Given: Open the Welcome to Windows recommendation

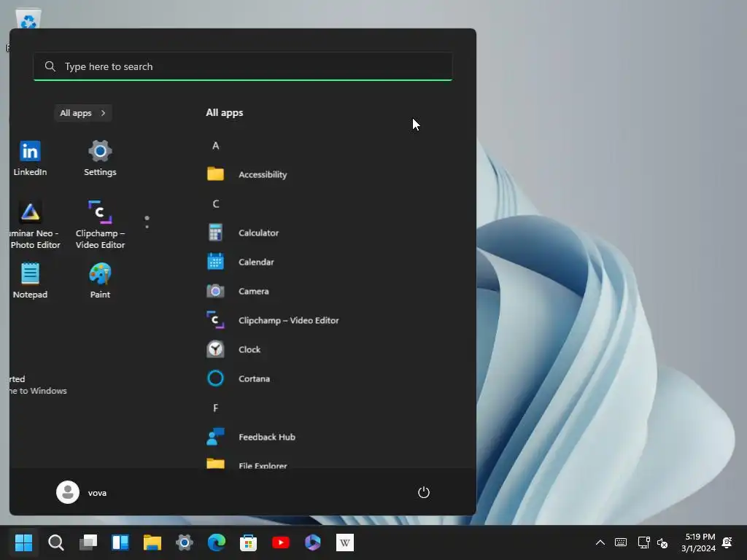Looking at the screenshot, I should 37,385.
